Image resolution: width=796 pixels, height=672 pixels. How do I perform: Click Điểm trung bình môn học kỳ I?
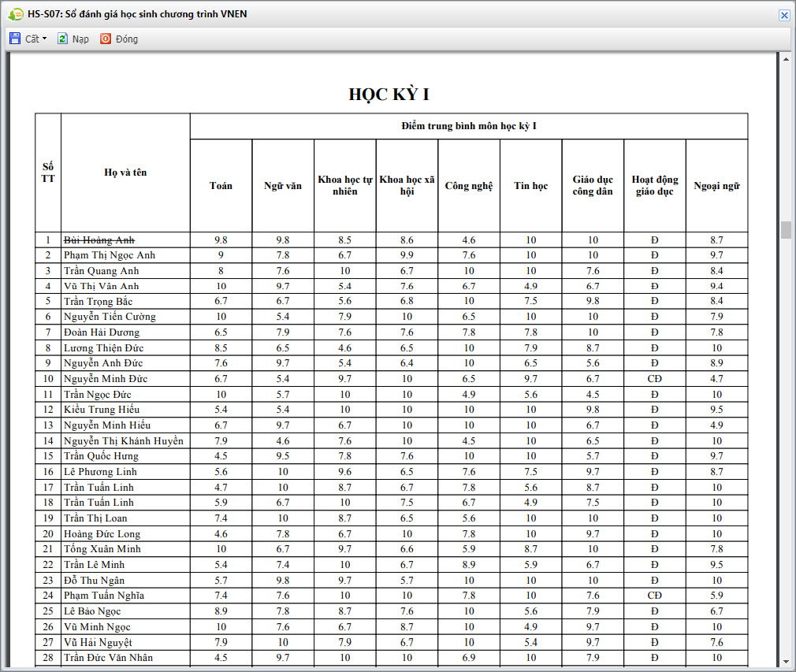(x=469, y=126)
